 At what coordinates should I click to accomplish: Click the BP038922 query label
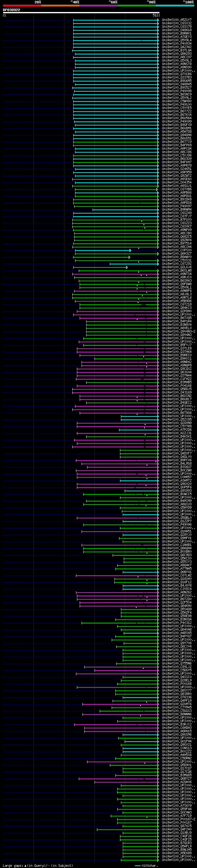pyautogui.click(x=11, y=10)
